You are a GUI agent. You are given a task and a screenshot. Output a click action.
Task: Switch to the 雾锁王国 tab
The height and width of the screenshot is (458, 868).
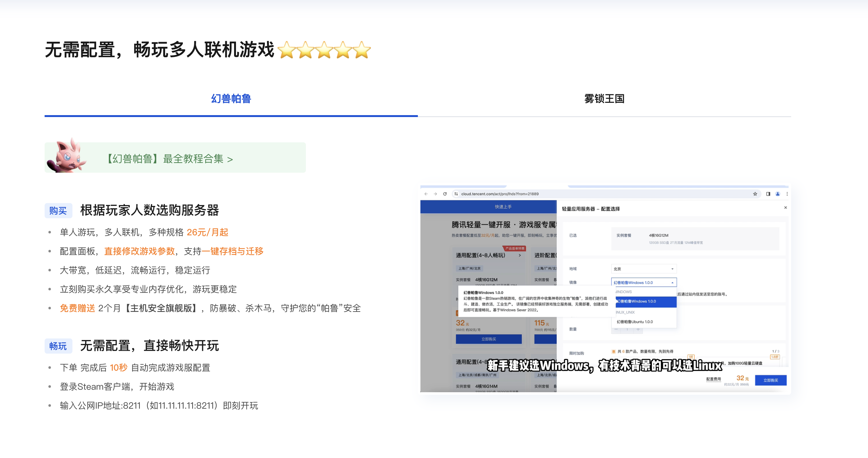(604, 99)
